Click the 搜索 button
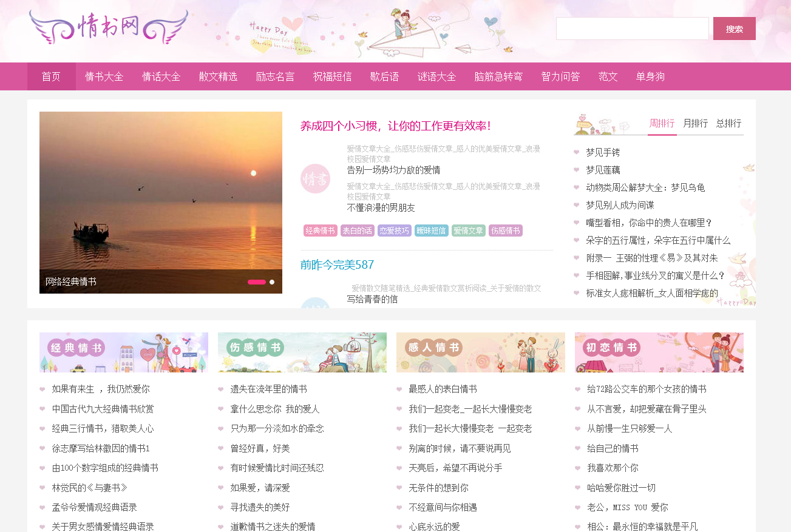The image size is (791, 532). click(x=734, y=29)
